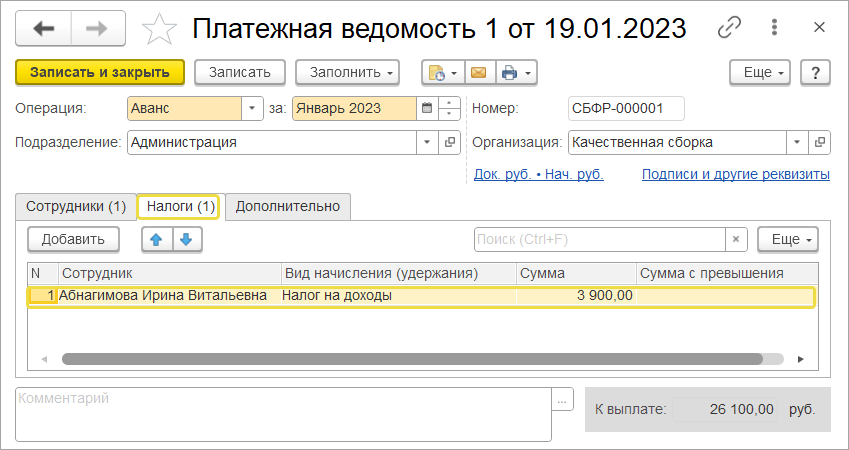Open the help question mark button
Image resolution: width=849 pixels, height=450 pixels.
tap(816, 73)
